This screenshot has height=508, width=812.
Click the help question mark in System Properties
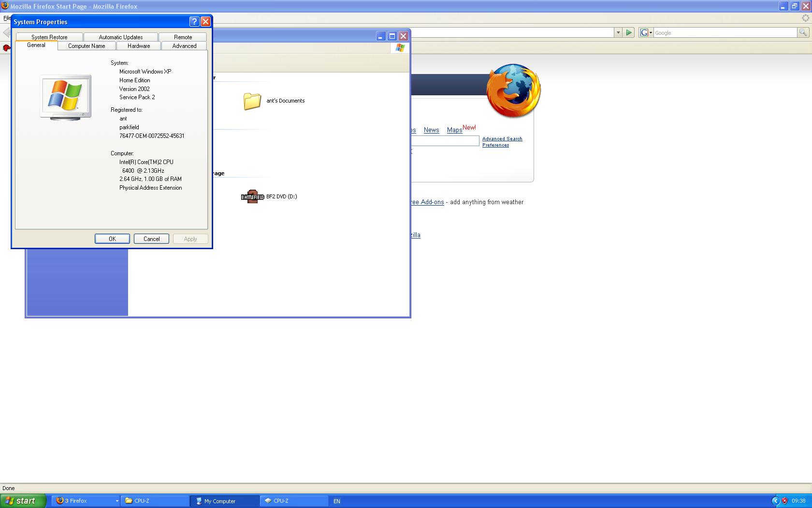coord(194,22)
